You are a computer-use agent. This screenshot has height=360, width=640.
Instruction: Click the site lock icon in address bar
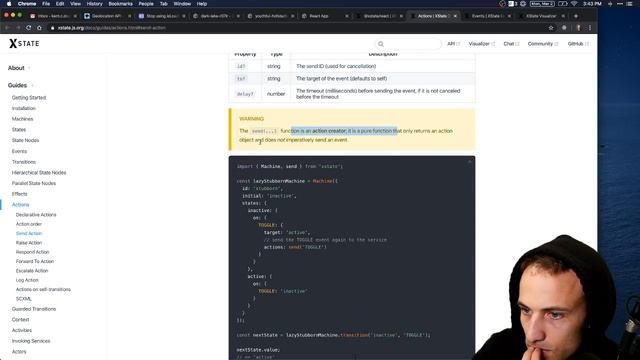click(52, 28)
